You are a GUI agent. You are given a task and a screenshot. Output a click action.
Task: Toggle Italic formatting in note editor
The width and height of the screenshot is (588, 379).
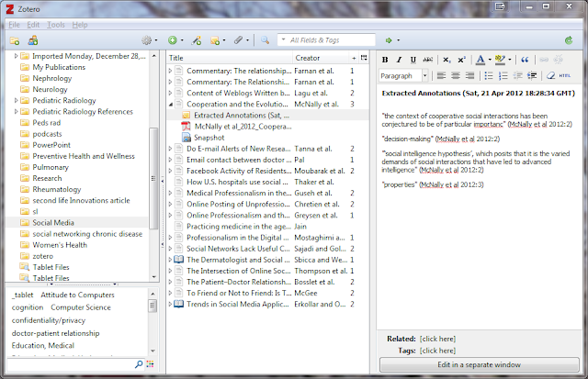(x=399, y=60)
